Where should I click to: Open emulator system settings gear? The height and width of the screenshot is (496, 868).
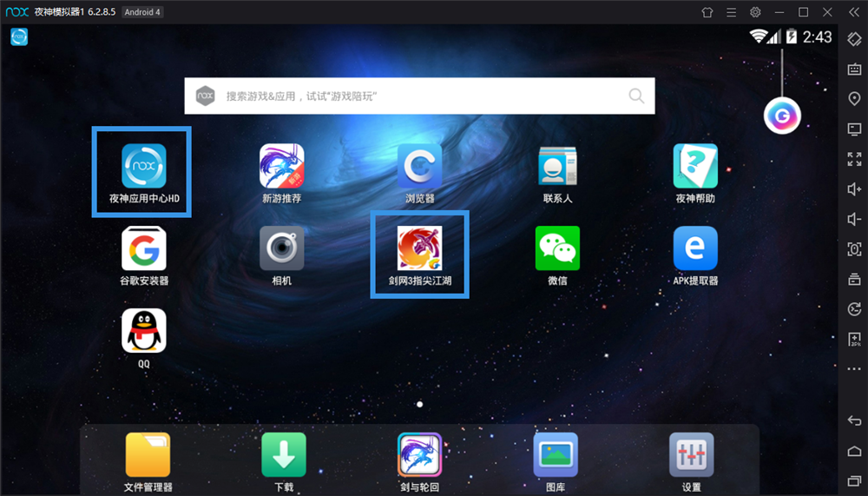[x=755, y=12]
